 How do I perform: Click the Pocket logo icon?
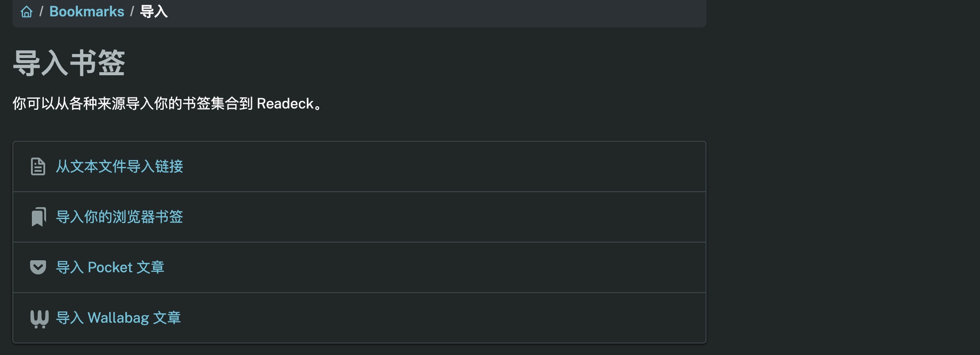click(38, 267)
